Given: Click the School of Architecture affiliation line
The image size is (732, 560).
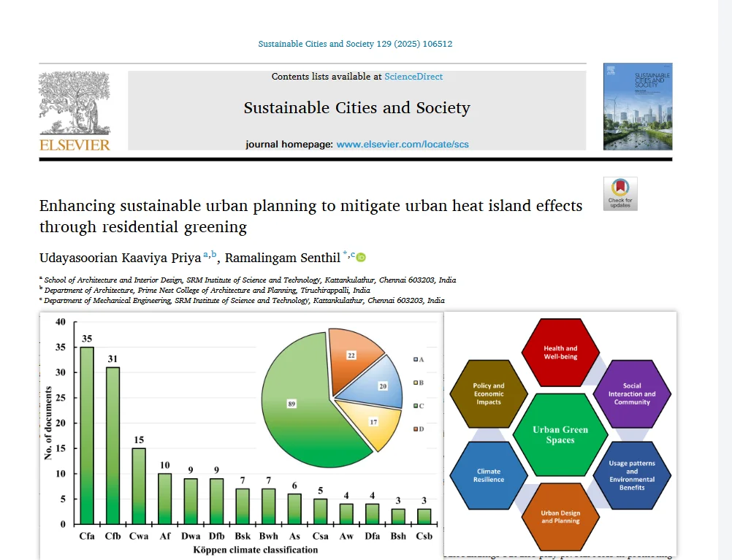Looking at the screenshot, I should [248, 280].
